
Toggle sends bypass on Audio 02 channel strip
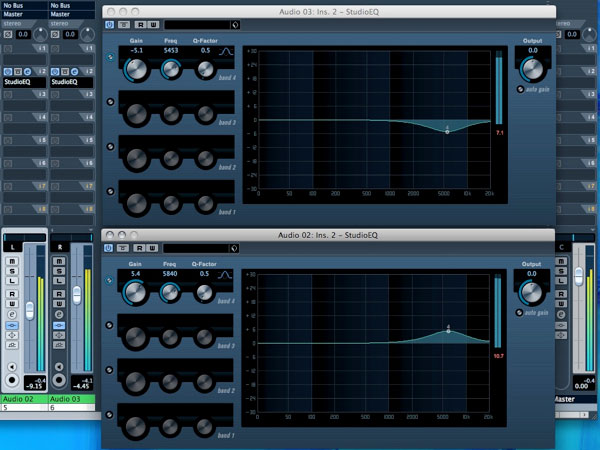pos(12,345)
